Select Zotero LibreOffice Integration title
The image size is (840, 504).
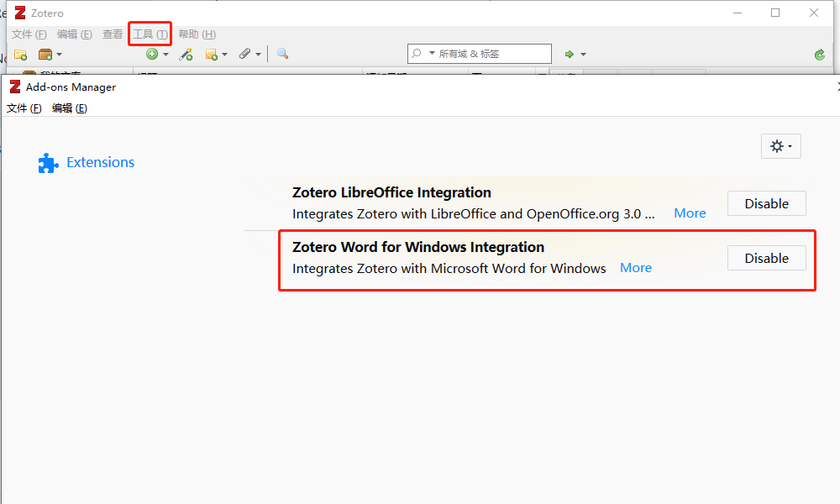pyautogui.click(x=391, y=192)
